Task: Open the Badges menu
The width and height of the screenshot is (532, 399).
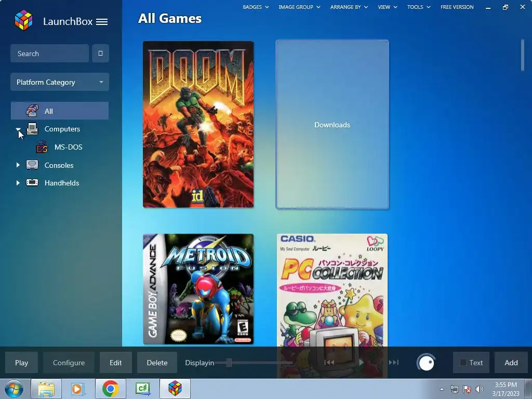Action: click(x=256, y=7)
